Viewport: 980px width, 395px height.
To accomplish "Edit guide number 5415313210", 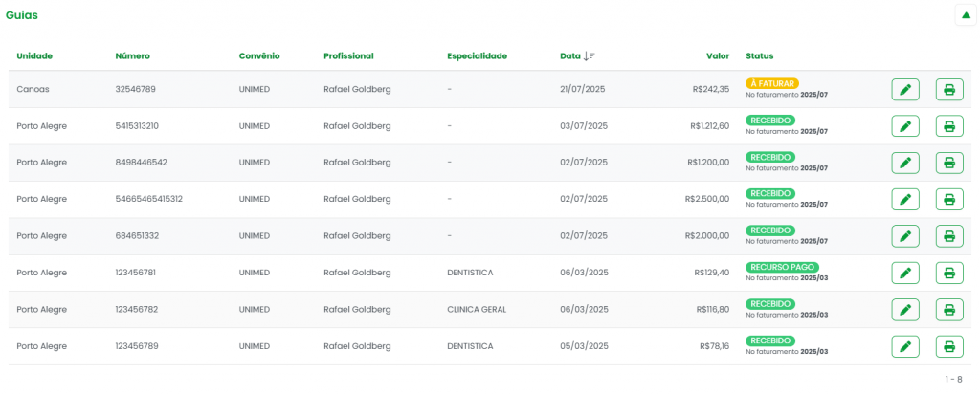I will point(904,126).
